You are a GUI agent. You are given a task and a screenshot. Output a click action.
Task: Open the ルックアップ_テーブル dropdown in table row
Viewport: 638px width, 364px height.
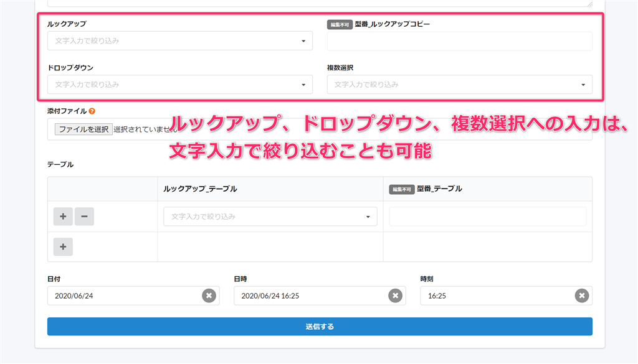270,217
